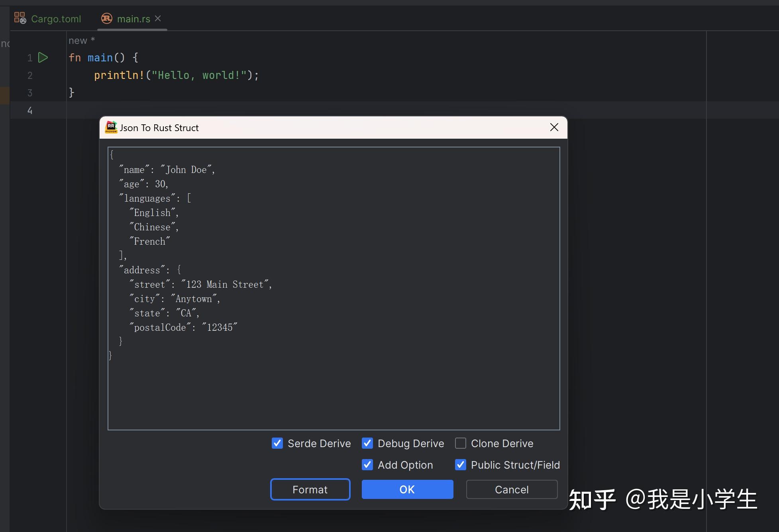The image size is (779, 532).
Task: Close the main.rs editor tab
Action: [158, 18]
